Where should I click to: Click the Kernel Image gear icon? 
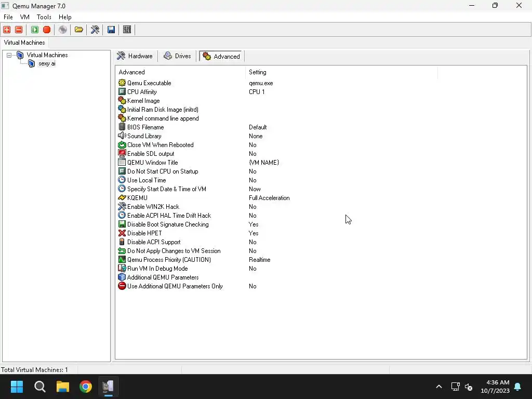click(x=122, y=100)
